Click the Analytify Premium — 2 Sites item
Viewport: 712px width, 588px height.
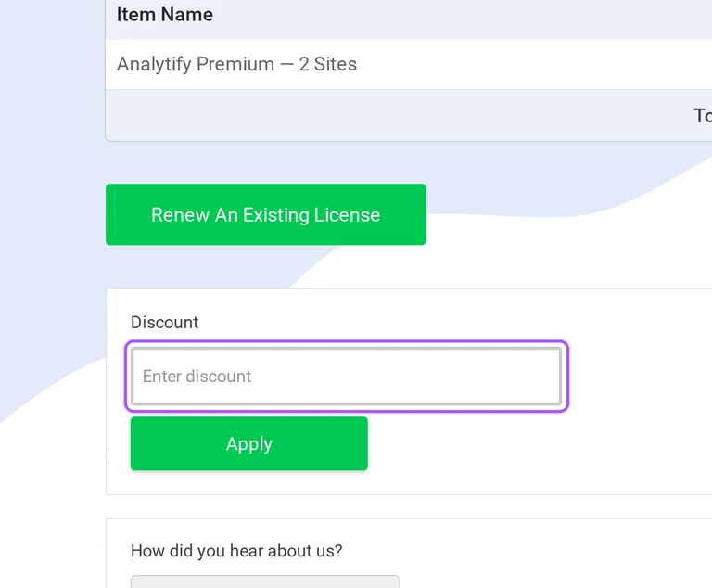(x=236, y=64)
